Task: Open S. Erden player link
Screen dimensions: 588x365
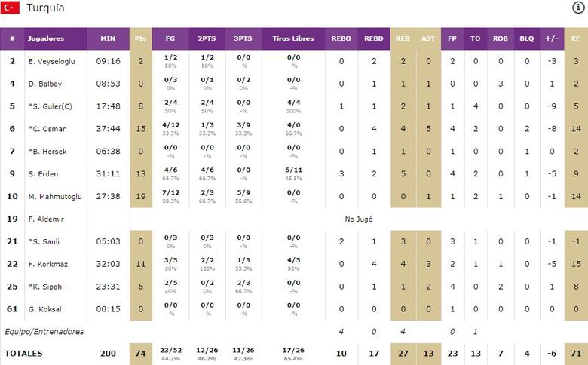Action: [x=43, y=174]
